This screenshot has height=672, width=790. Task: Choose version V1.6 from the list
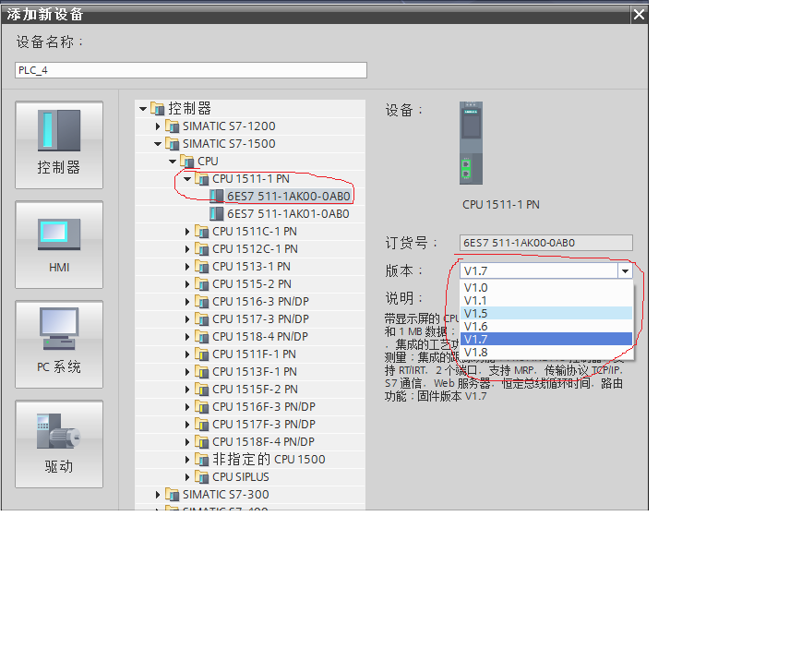point(546,327)
